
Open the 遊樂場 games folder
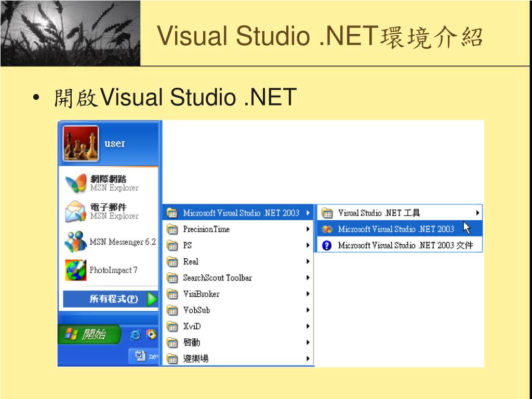tap(238, 358)
